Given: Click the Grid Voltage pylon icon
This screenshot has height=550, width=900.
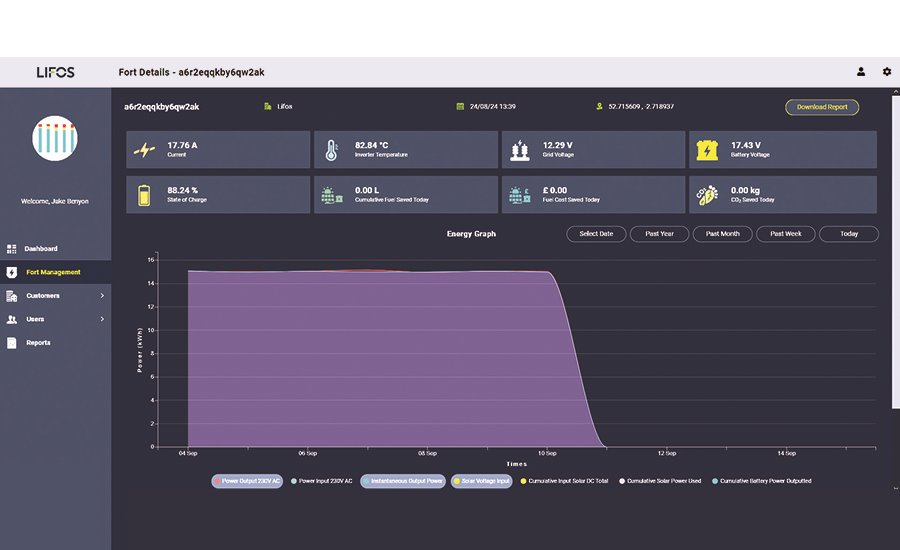Looking at the screenshot, I should pyautogui.click(x=519, y=150).
